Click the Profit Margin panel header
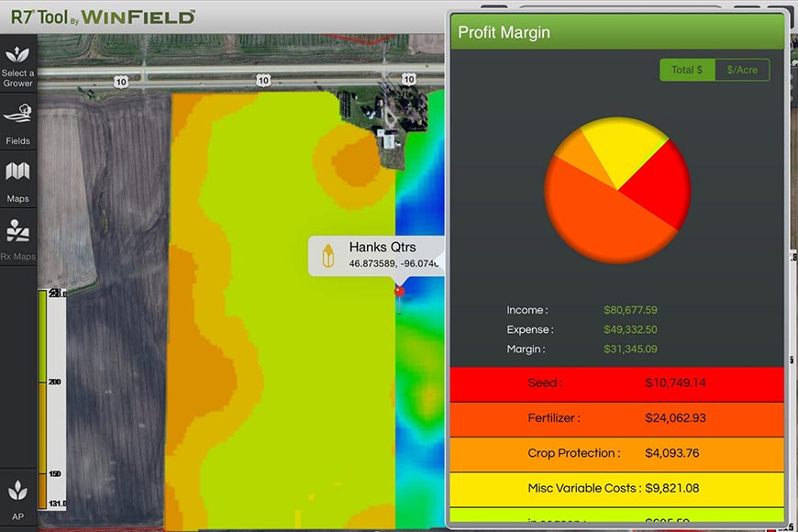Image resolution: width=798 pixels, height=532 pixels. click(616, 33)
